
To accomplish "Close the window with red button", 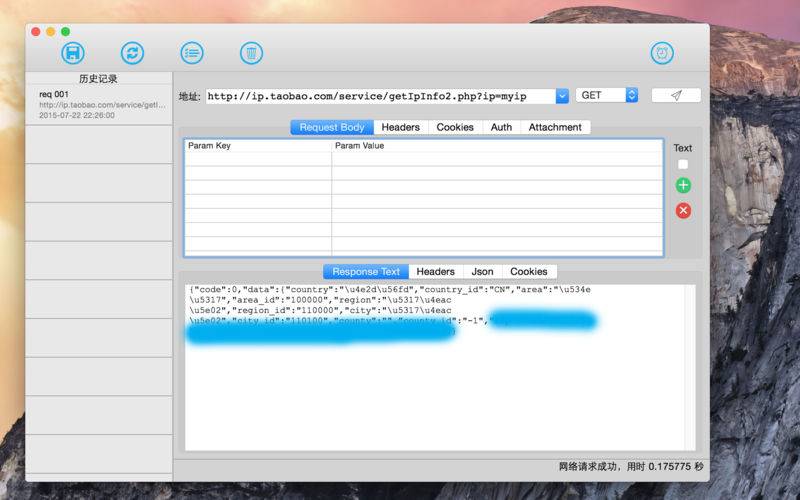I will pos(36,32).
